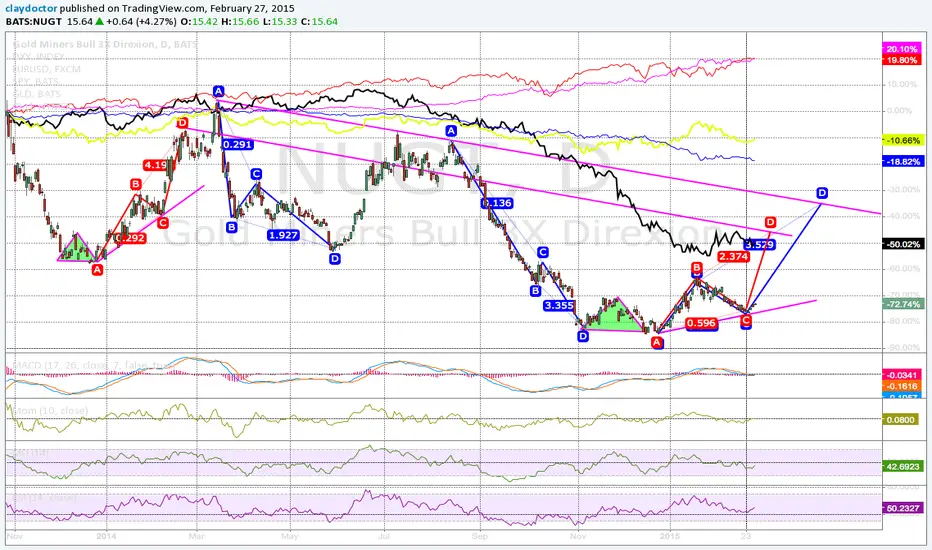This screenshot has height=550, width=932.
Task: Click the blue 3.529 ratio label
Action: pyautogui.click(x=760, y=244)
